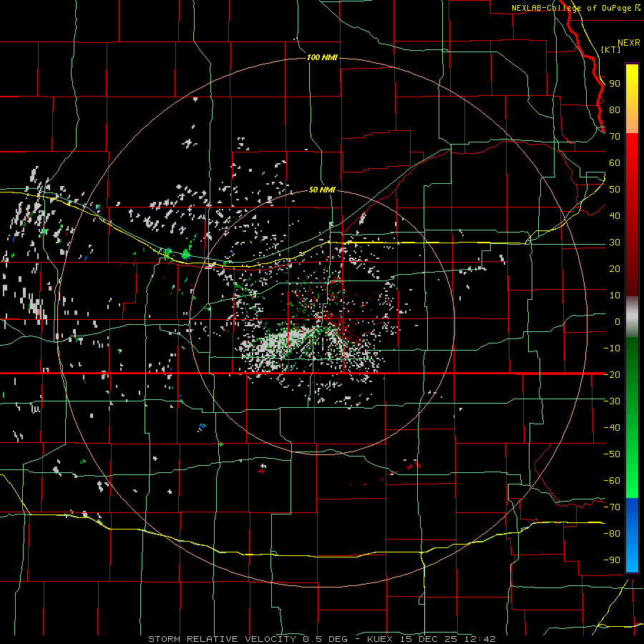Select the blue segment of the velocity color bar
Image resolution: width=644 pixels, height=644 pixels.
632,535
